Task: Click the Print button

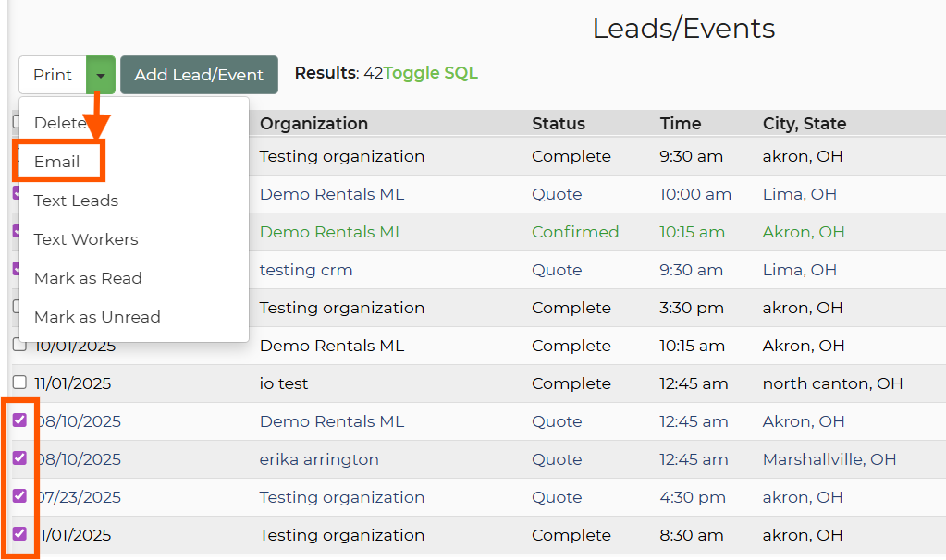Action: click(x=53, y=75)
